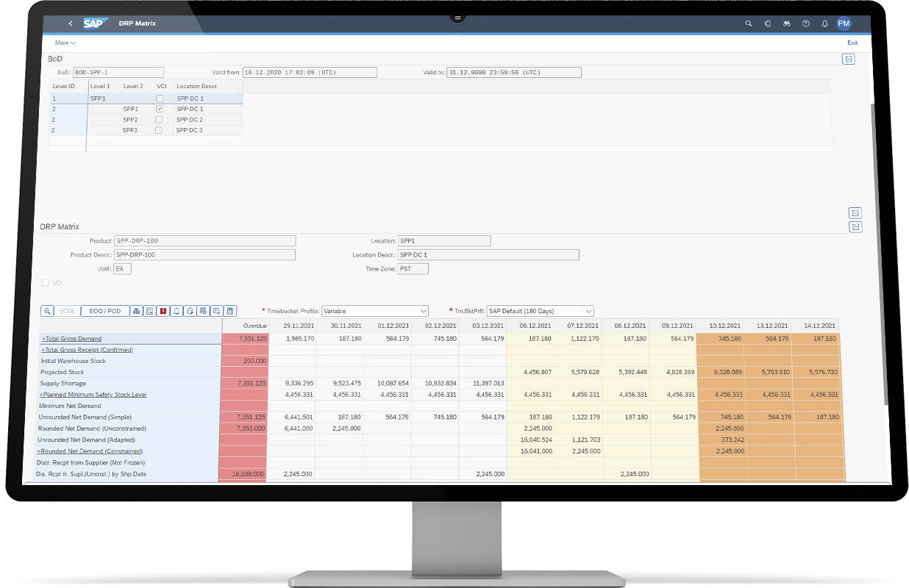Open the PM user profile avatar
909x588 pixels.
point(843,23)
